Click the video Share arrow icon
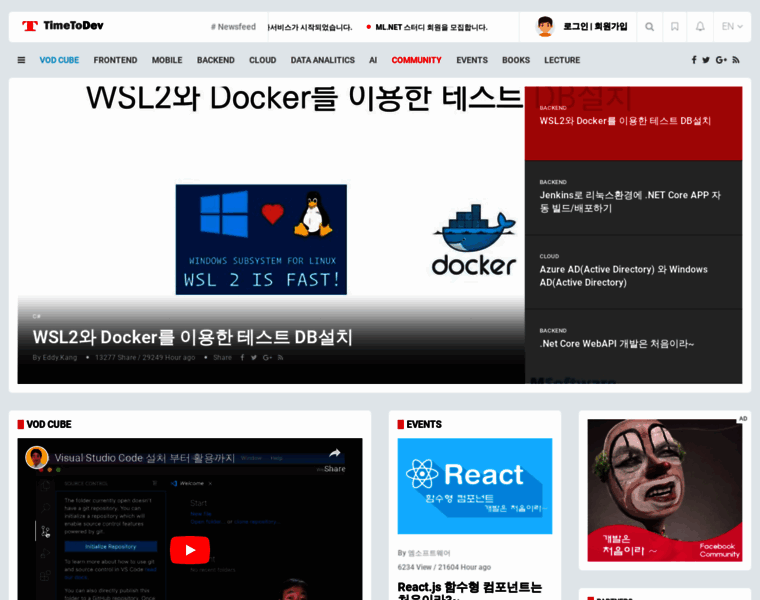Image resolution: width=760 pixels, height=600 pixels. click(x=335, y=454)
